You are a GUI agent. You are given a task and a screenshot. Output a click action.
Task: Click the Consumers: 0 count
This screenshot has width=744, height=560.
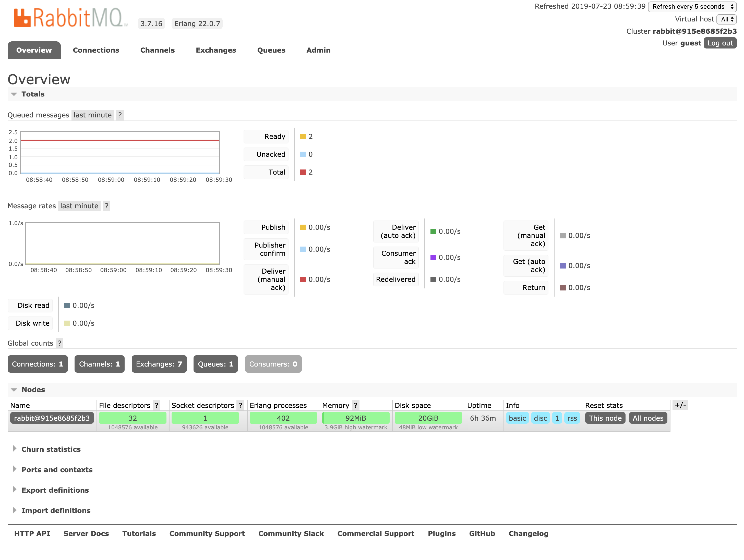coord(273,364)
